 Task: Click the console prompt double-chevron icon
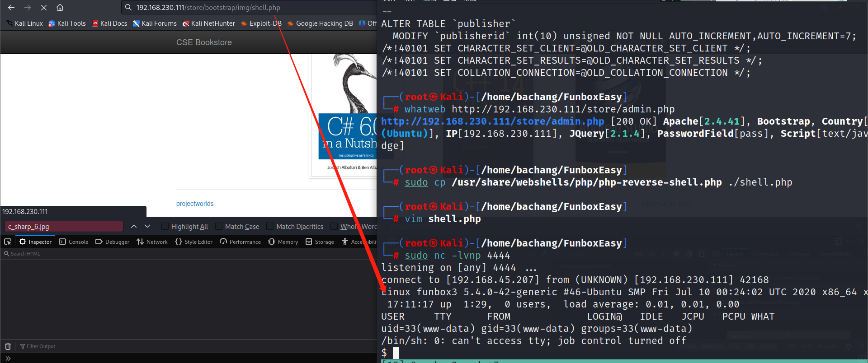8,358
